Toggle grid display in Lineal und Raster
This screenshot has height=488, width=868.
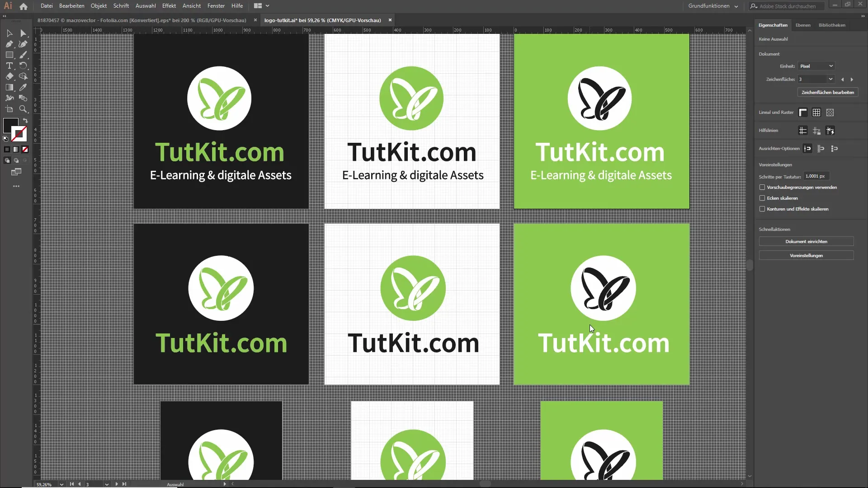(x=816, y=113)
